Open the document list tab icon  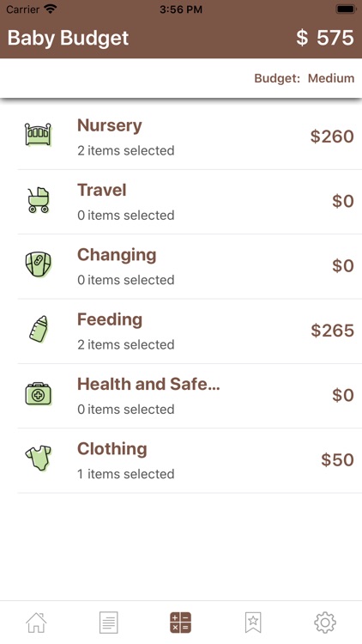(108, 623)
